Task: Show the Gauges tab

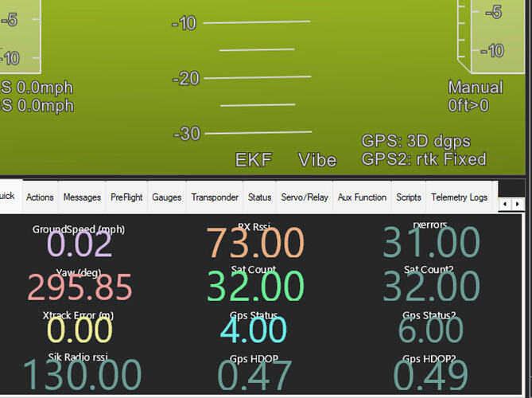Action: click(x=167, y=197)
